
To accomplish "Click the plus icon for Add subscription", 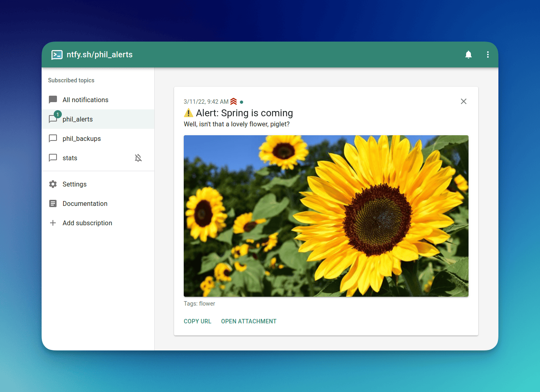I will tap(53, 223).
